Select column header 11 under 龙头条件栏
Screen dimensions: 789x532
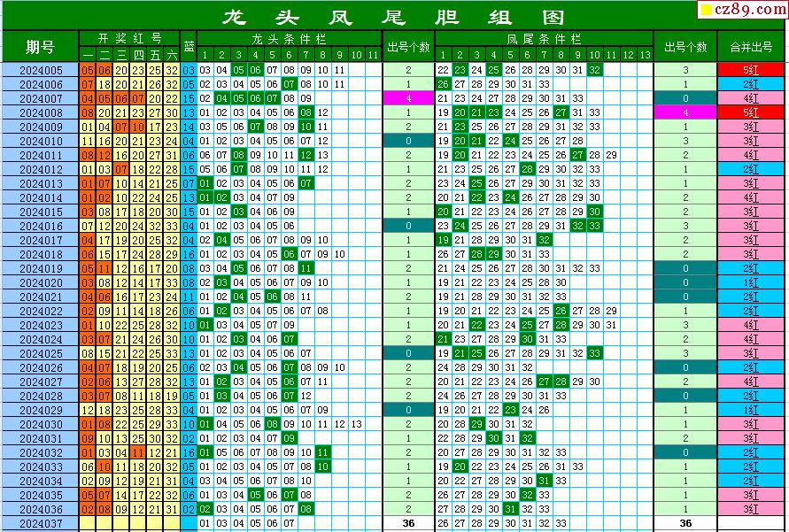pos(373,55)
